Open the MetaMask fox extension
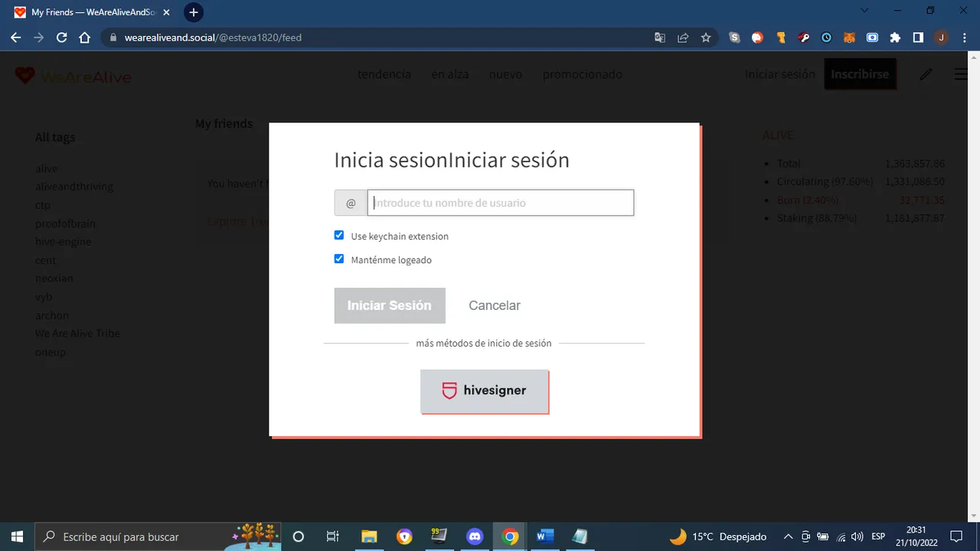980x551 pixels. point(849,37)
